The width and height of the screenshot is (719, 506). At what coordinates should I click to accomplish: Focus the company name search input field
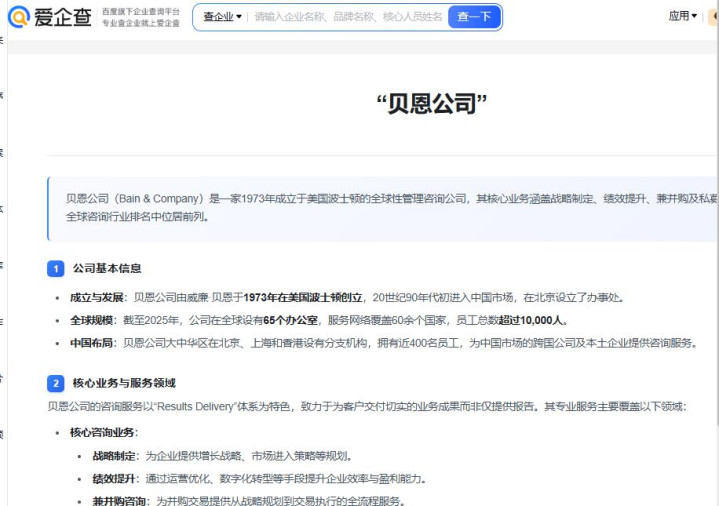point(348,17)
